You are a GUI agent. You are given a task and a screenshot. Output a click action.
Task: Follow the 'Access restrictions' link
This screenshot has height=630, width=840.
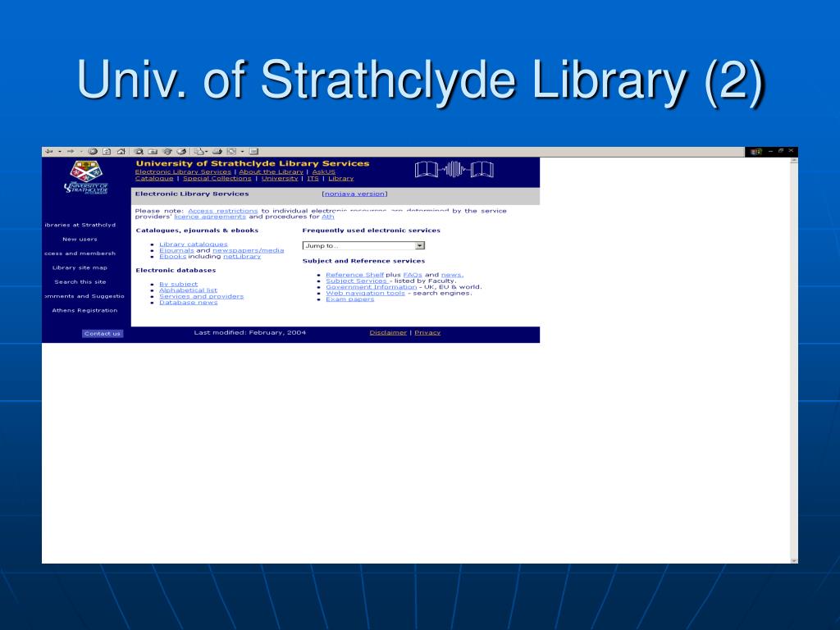223,211
